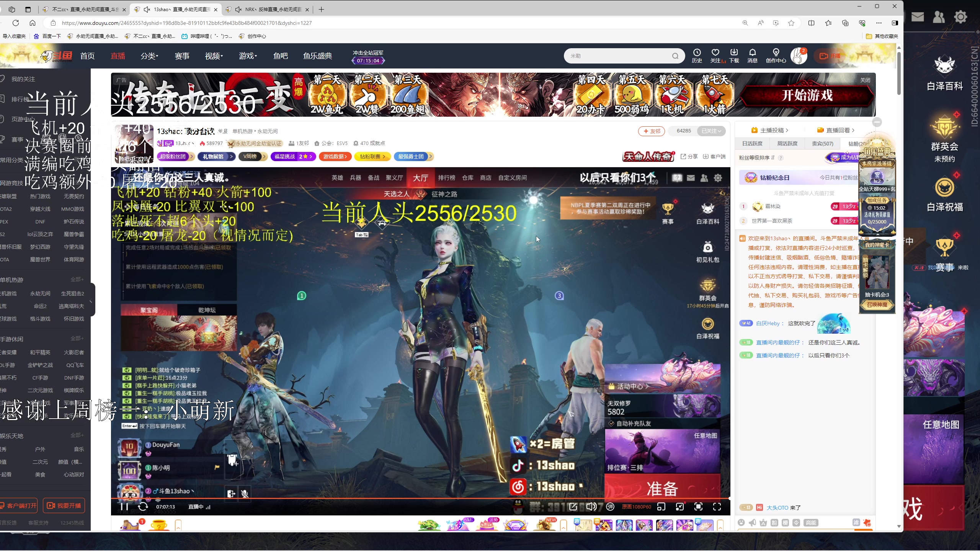Focus the Douyu search input box
This screenshot has height=551, width=980.
618,56
